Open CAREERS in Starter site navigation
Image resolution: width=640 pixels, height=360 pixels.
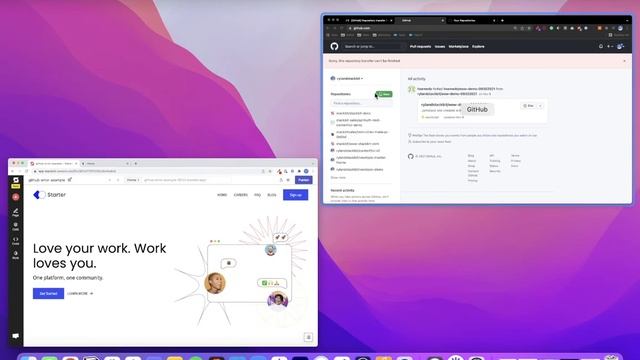pyautogui.click(x=240, y=195)
